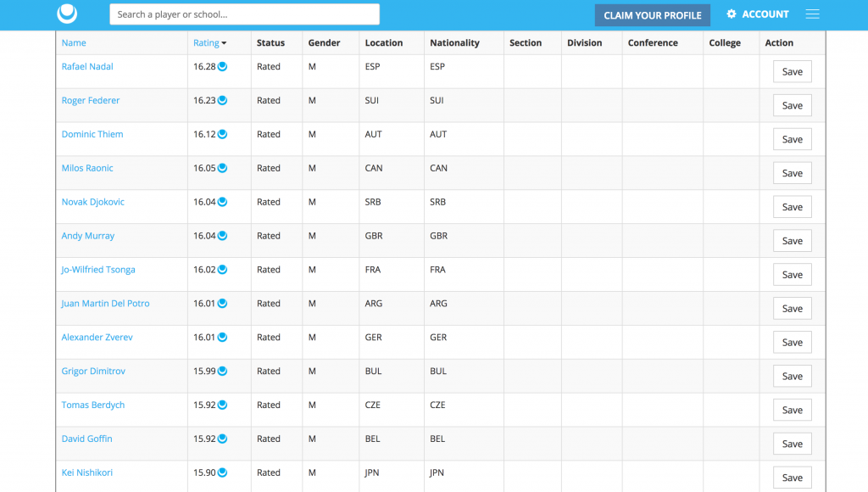Save the row for Alexander Zverev

[792, 342]
